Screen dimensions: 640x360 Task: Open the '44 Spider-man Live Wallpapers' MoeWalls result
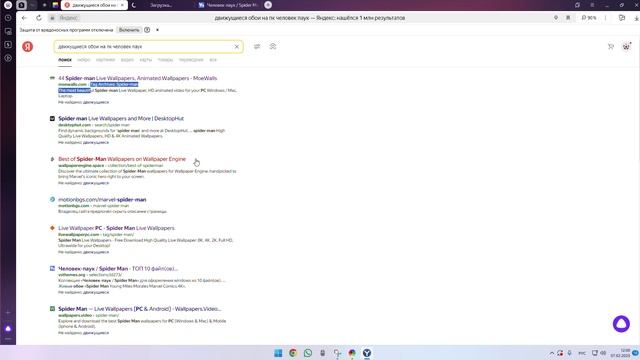point(138,78)
